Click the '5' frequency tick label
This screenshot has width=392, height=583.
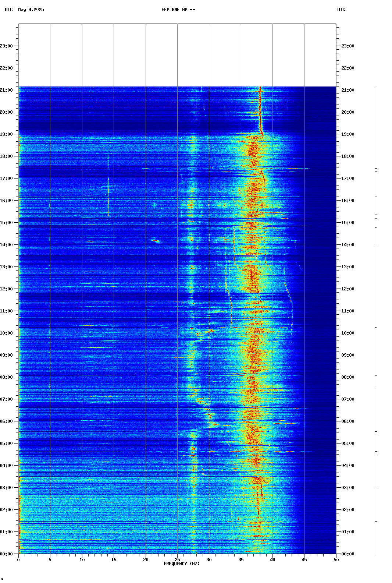pos(50,560)
